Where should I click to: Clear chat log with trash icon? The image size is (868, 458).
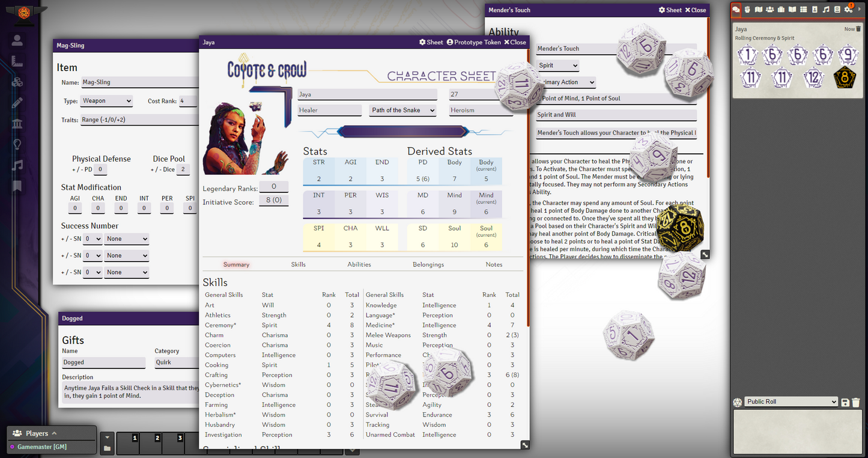click(856, 402)
